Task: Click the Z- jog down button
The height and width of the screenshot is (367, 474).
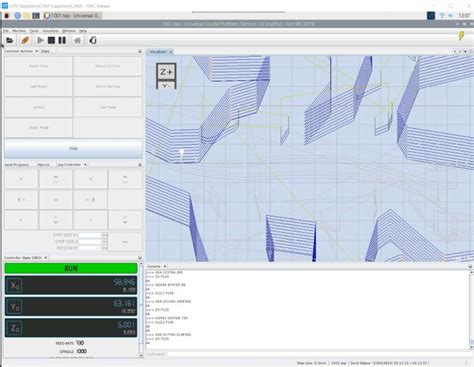Action: [125, 220]
